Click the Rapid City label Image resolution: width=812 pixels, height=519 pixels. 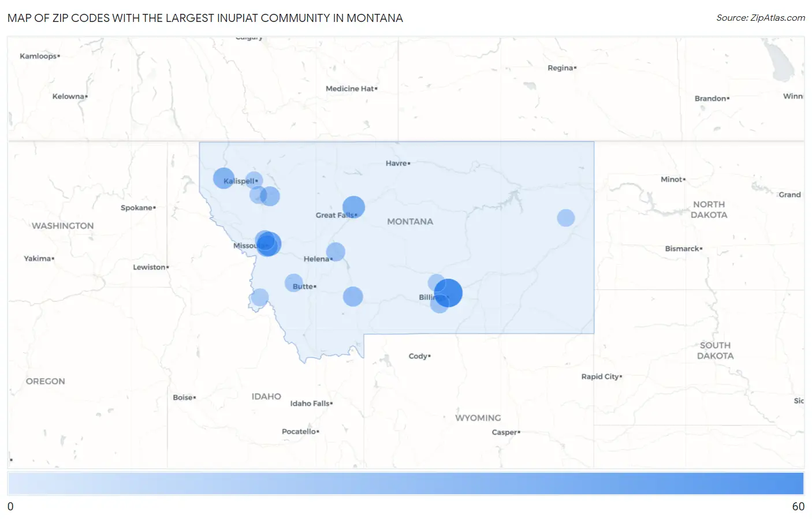[x=602, y=376]
